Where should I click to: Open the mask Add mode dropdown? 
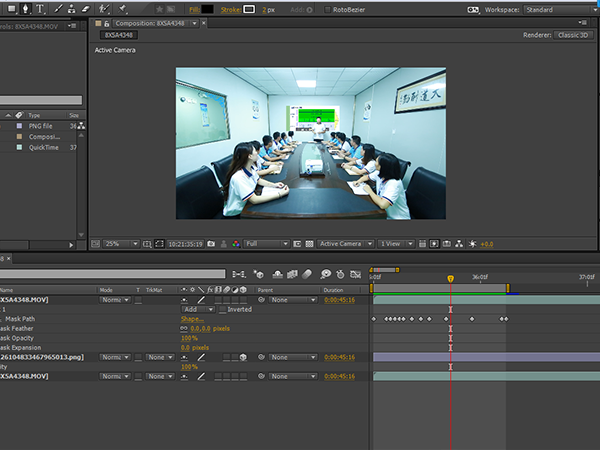[197, 309]
